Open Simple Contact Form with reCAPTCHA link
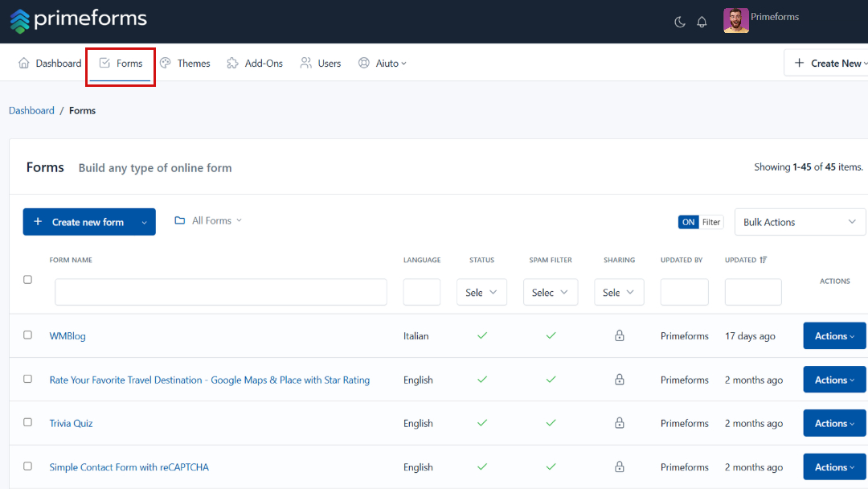868x489 pixels. (129, 467)
